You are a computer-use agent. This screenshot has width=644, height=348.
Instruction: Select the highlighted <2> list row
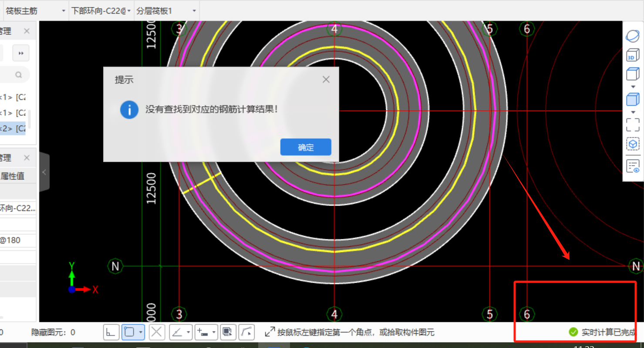pyautogui.click(x=13, y=128)
